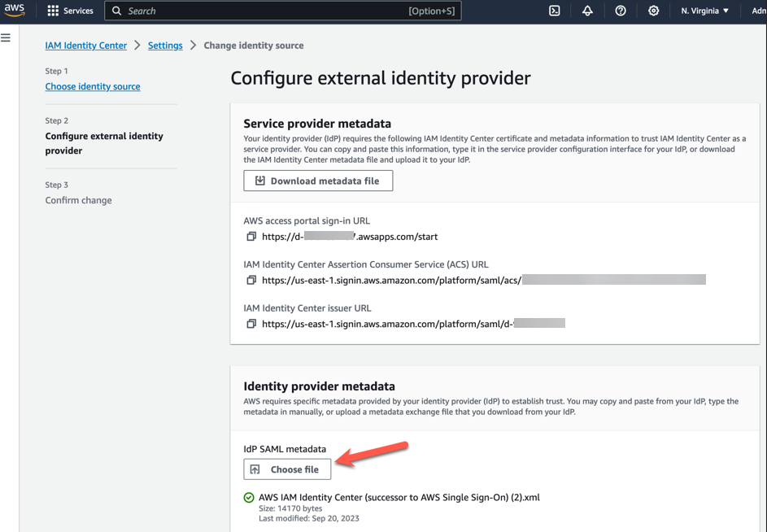Click the AWS logo in top bar

(x=15, y=10)
